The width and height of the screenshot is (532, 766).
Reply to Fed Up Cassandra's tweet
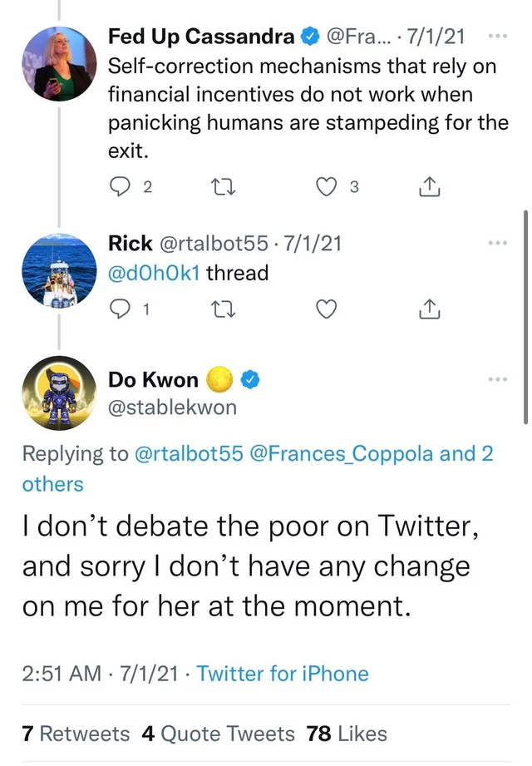(x=120, y=186)
